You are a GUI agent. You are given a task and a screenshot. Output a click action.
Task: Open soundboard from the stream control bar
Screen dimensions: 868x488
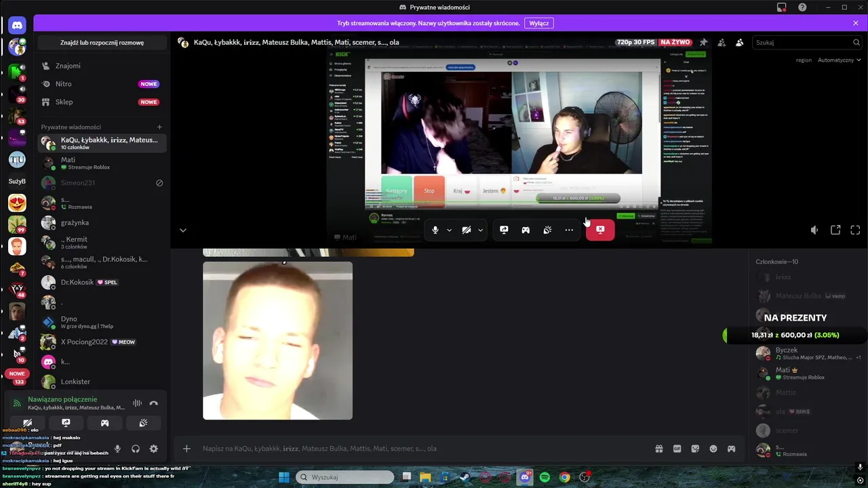[x=547, y=230]
